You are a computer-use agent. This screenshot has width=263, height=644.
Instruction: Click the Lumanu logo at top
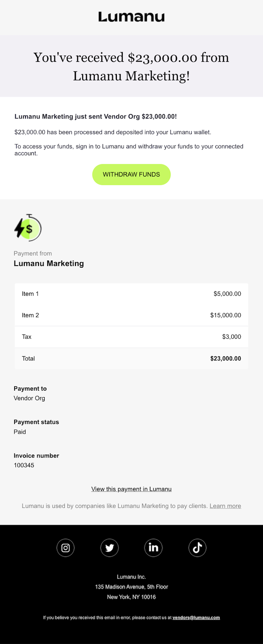(131, 17)
